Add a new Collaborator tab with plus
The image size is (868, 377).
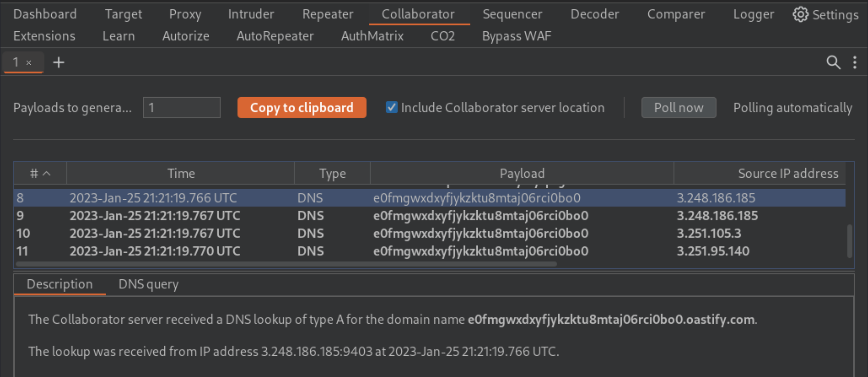(59, 62)
